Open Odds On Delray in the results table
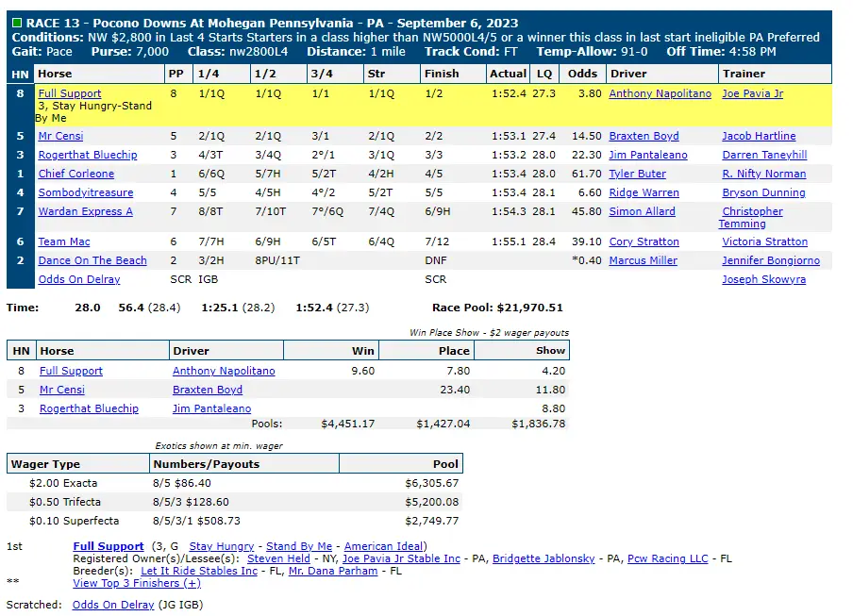853x616 pixels. tap(79, 279)
